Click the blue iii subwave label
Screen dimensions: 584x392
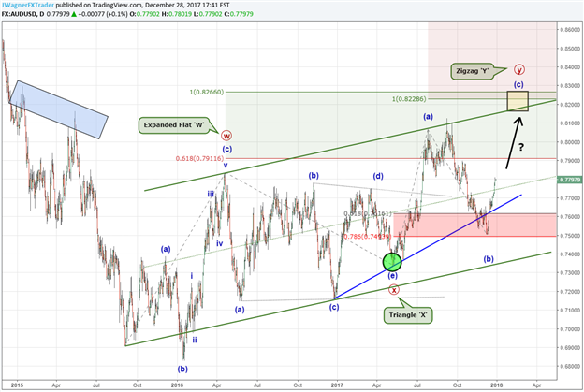tap(211, 194)
